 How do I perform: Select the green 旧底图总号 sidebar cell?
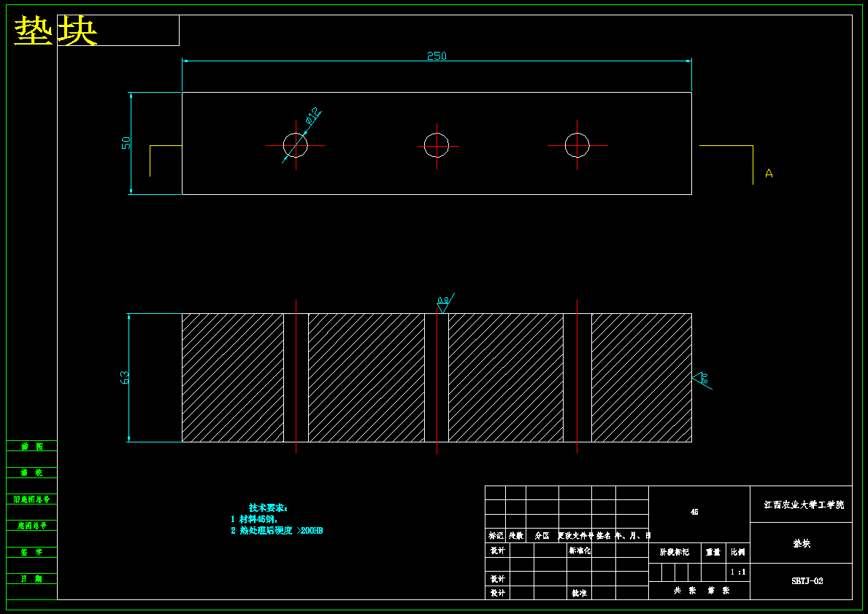(31, 499)
